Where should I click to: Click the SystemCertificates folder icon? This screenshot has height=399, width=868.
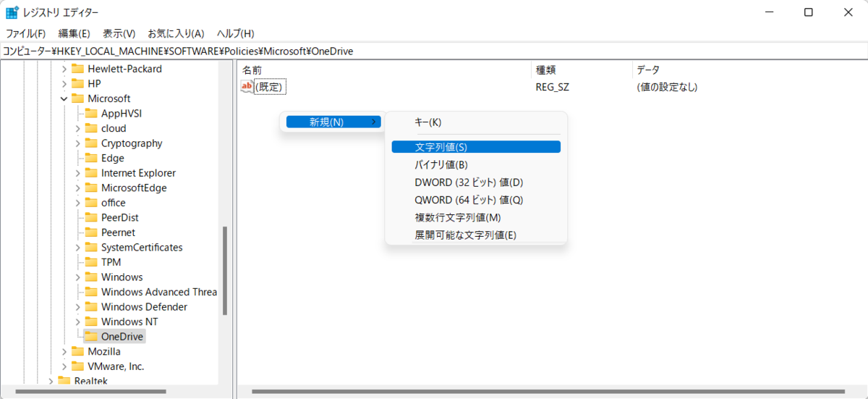pyautogui.click(x=90, y=247)
